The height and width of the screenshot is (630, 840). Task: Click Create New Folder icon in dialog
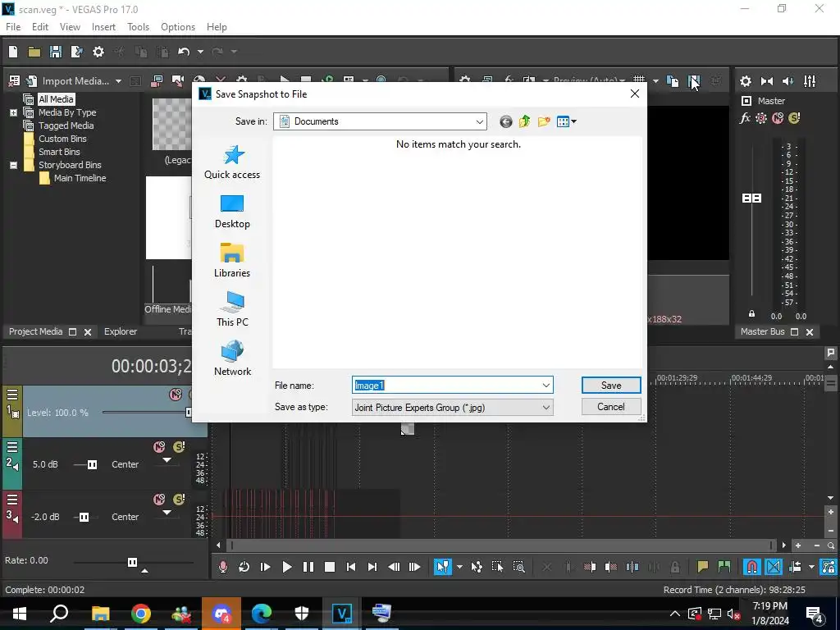(x=544, y=121)
